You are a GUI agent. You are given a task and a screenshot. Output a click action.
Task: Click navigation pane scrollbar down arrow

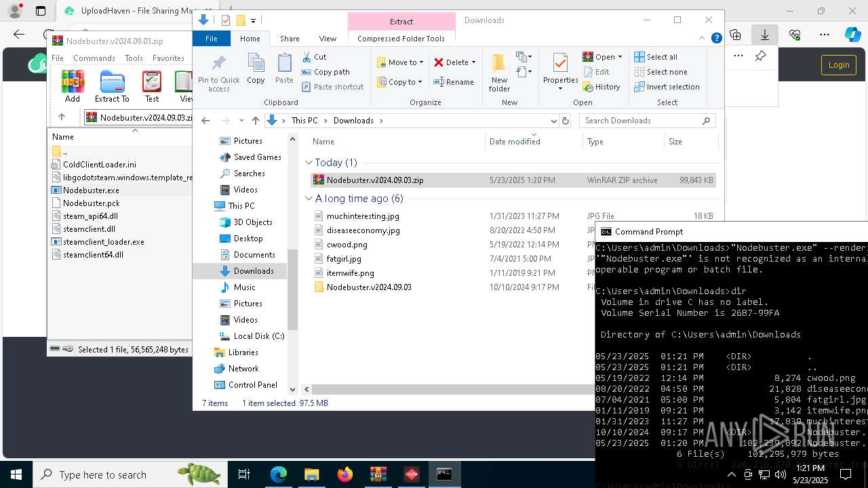pos(293,389)
